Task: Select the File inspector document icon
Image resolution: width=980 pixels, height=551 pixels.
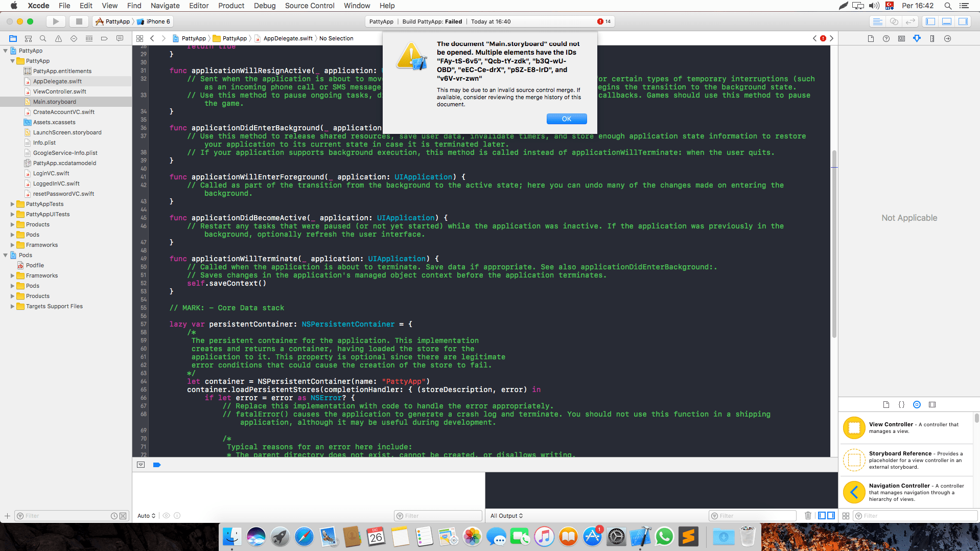Action: (x=871, y=38)
